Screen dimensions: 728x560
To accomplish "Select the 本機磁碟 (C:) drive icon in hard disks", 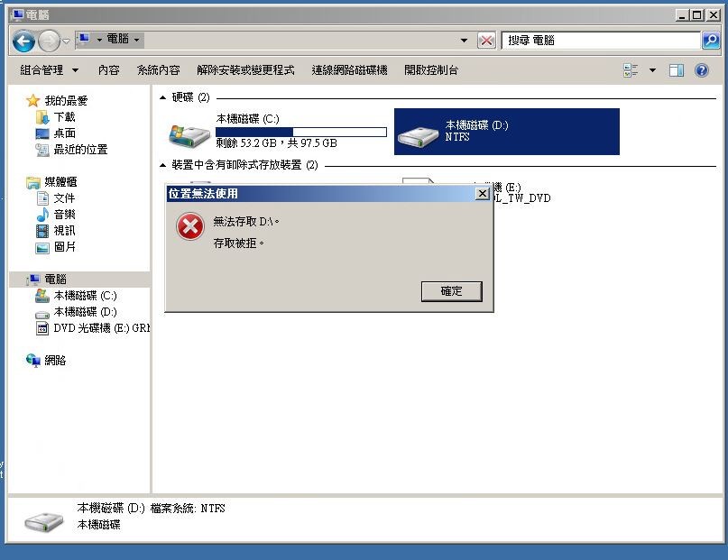I will [189, 135].
